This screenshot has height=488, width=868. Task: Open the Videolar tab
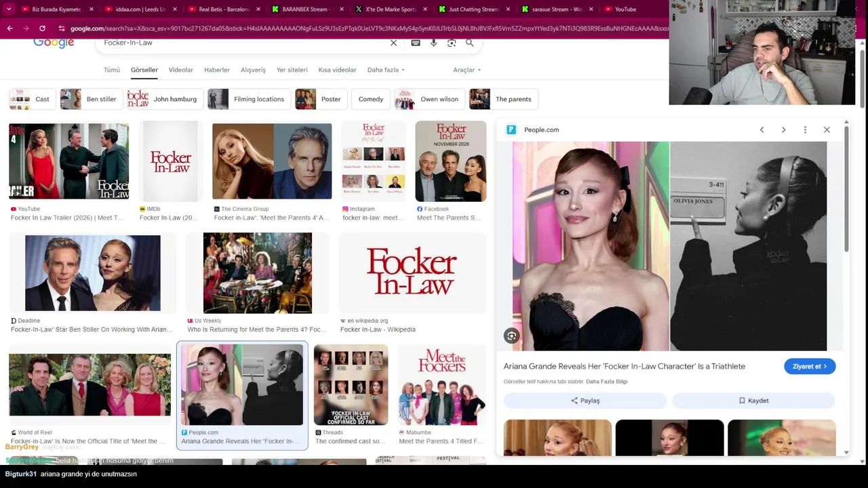point(181,70)
